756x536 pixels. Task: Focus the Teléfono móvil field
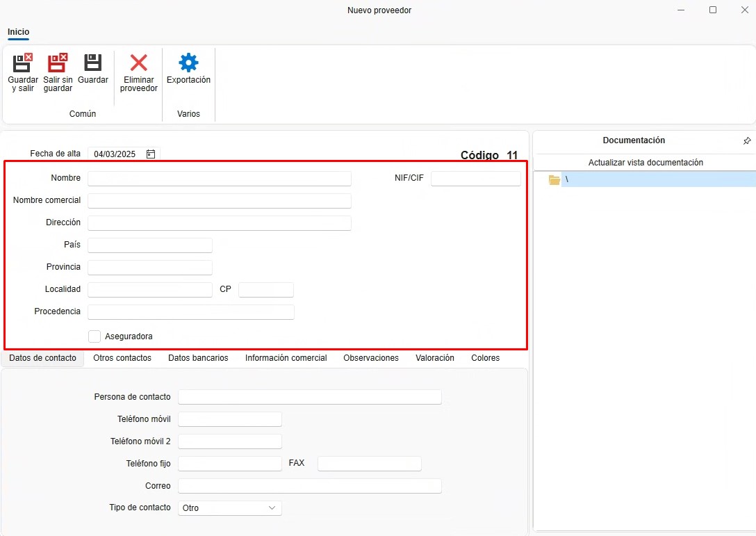(x=230, y=419)
